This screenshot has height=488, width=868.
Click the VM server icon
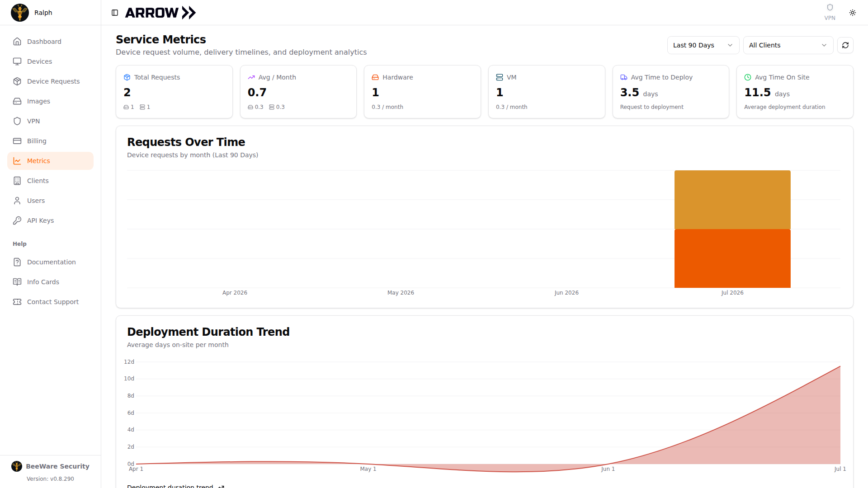coord(500,77)
